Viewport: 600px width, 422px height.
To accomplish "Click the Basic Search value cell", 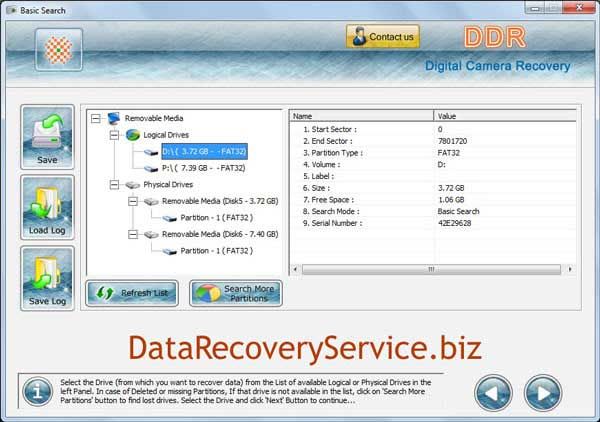I will tap(458, 212).
